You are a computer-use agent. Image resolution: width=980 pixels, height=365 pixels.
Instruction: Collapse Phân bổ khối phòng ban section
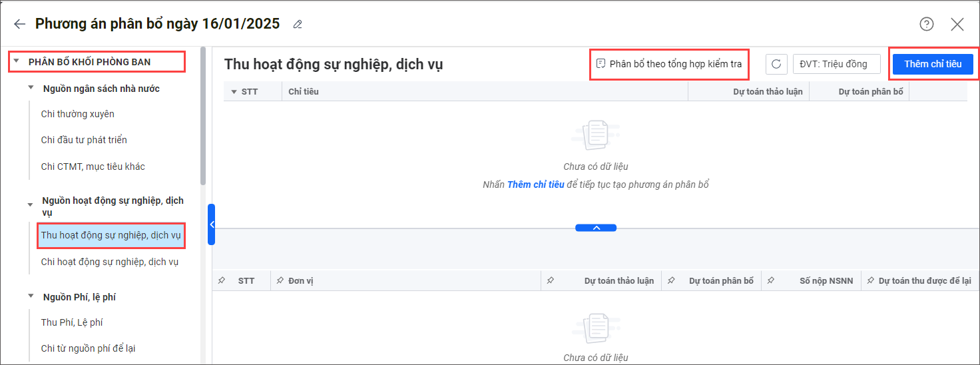coord(16,62)
